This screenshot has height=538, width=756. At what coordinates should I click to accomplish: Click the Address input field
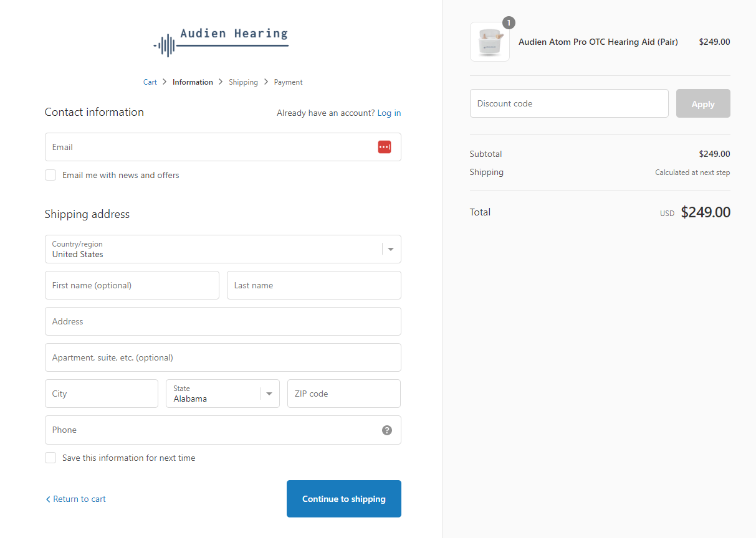coord(222,321)
